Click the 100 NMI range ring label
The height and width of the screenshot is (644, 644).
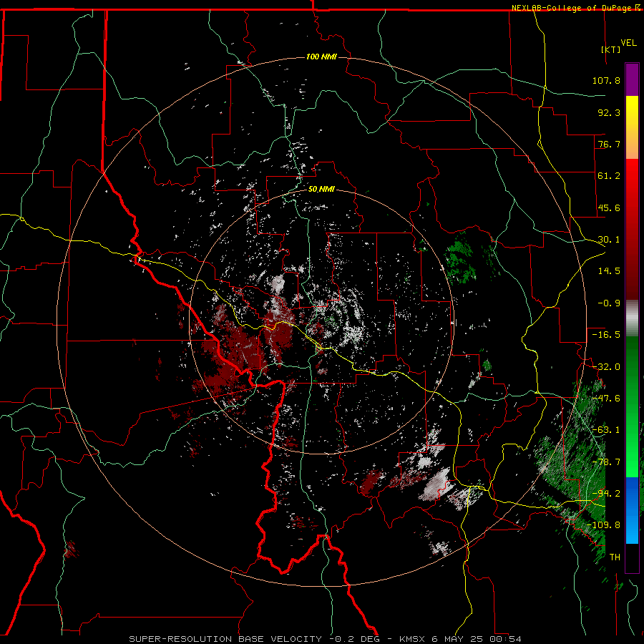tap(321, 57)
